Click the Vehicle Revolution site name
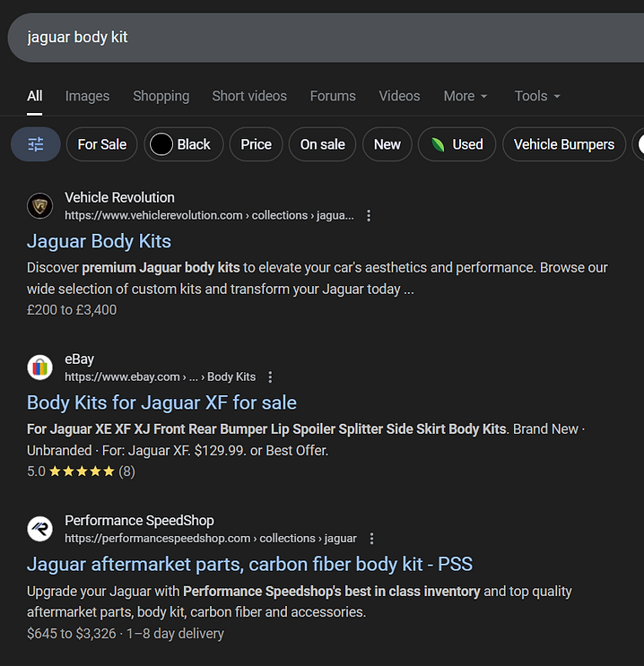 tap(119, 197)
